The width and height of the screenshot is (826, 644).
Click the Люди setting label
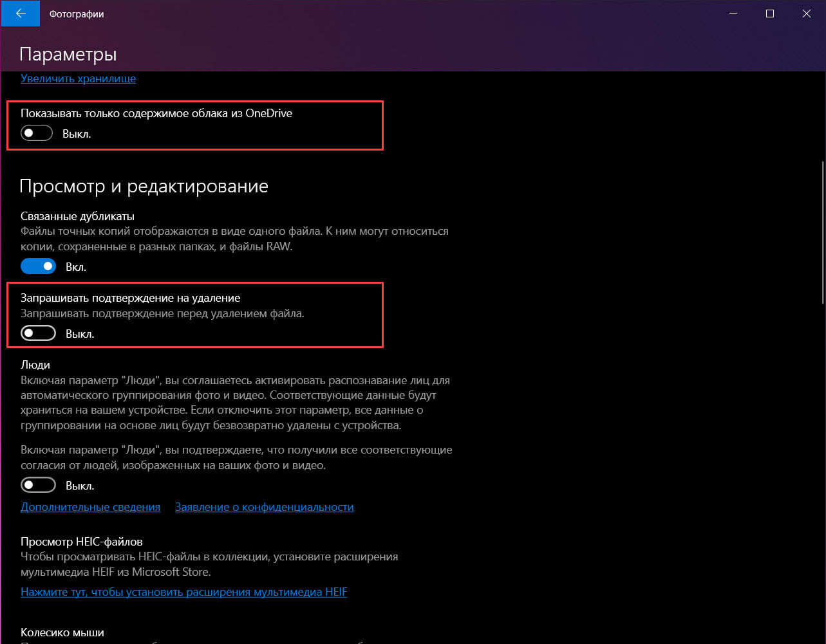[x=35, y=365]
